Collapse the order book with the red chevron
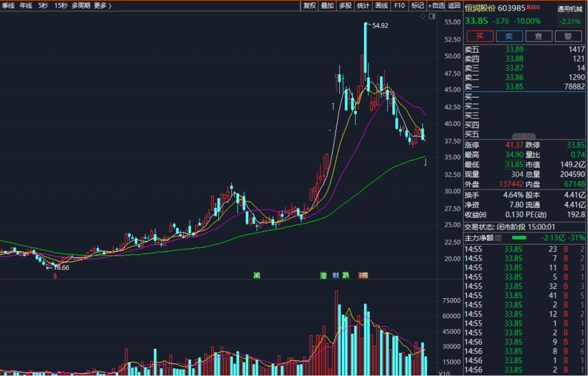 click(x=525, y=137)
